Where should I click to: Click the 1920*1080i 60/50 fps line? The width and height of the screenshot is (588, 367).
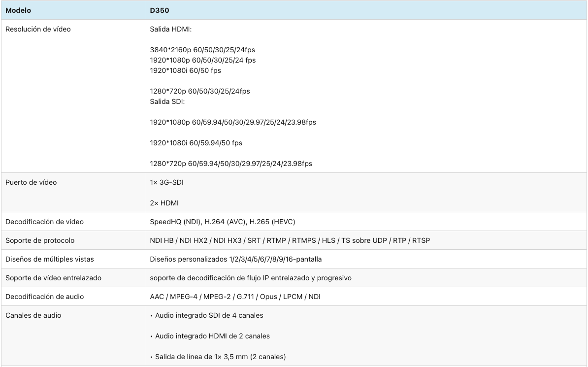coord(185,70)
